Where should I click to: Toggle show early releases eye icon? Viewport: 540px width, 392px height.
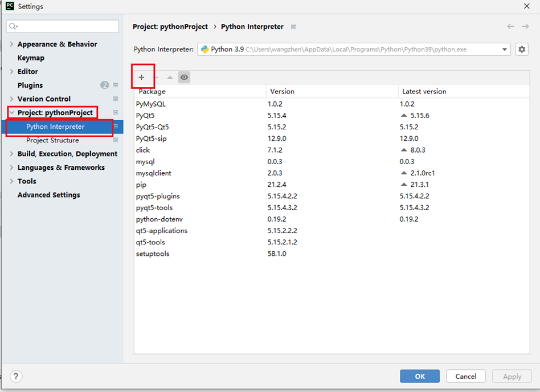pos(184,77)
